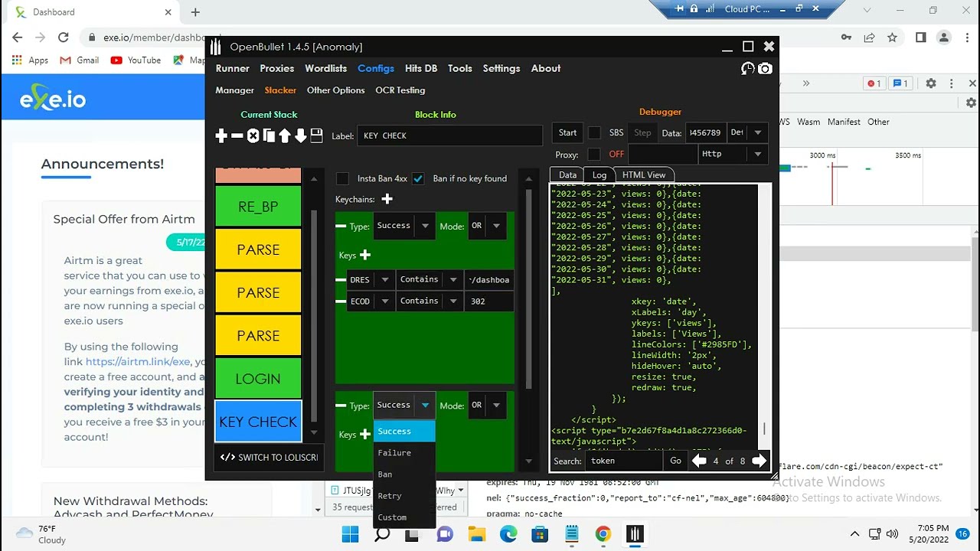The width and height of the screenshot is (980, 551).
Task: Open the Windows Start menu
Action: click(350, 534)
